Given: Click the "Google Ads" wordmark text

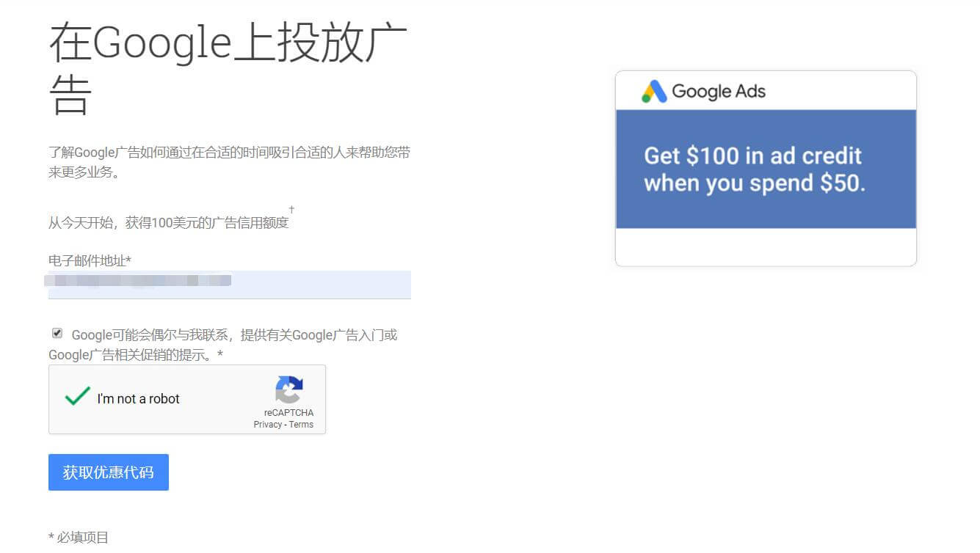Looking at the screenshot, I should [x=718, y=92].
